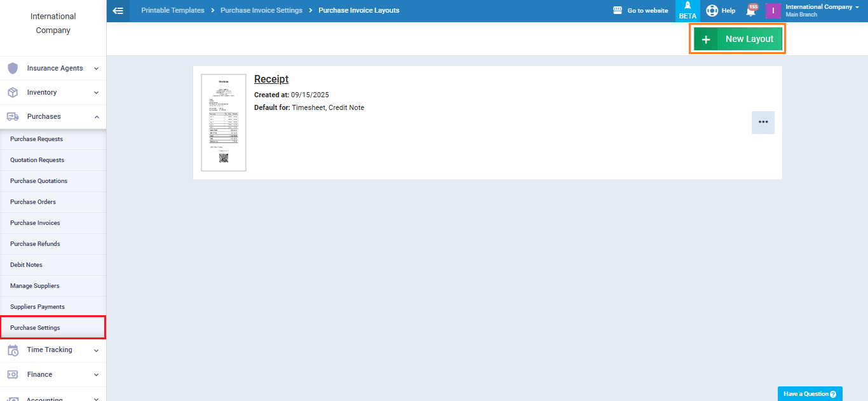868x401 pixels.
Task: Click the New Layout button
Action: click(738, 39)
